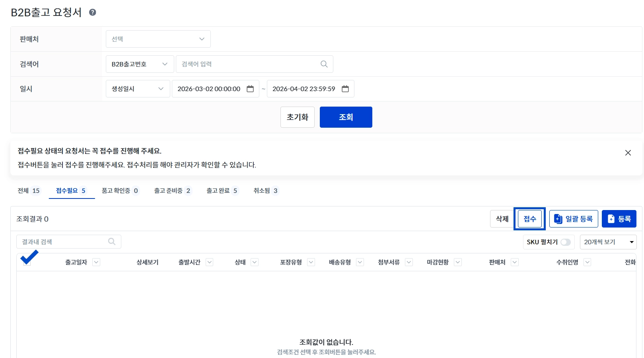Open the 판매처 선택 dropdown
This screenshot has width=644, height=358.
[x=158, y=39]
